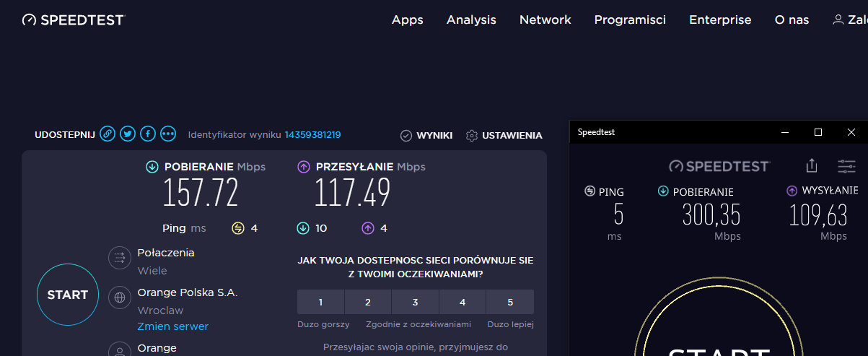Click the round START button on the website
The image size is (868, 356).
[x=68, y=295]
